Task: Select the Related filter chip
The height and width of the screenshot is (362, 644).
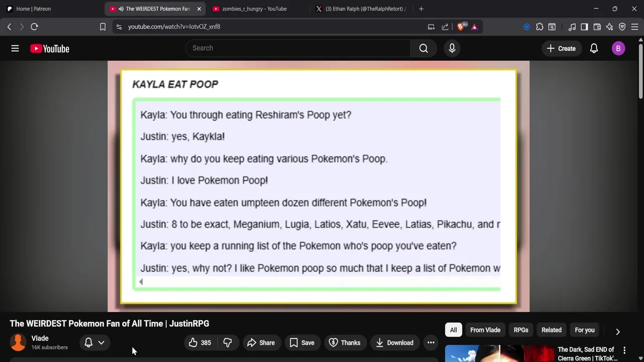Action: pyautogui.click(x=551, y=330)
